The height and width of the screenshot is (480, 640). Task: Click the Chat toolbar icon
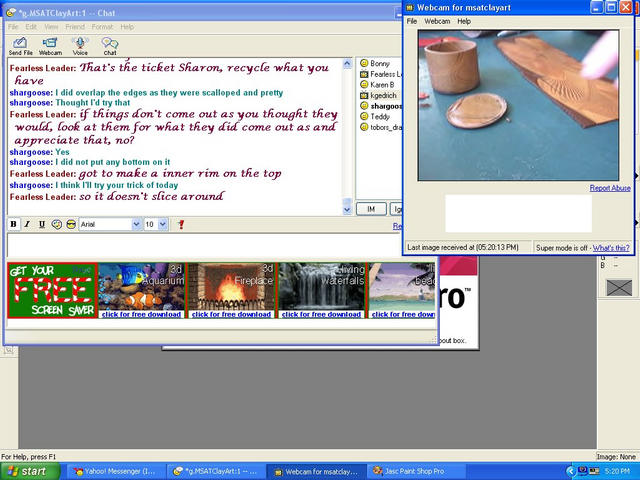coord(110,46)
